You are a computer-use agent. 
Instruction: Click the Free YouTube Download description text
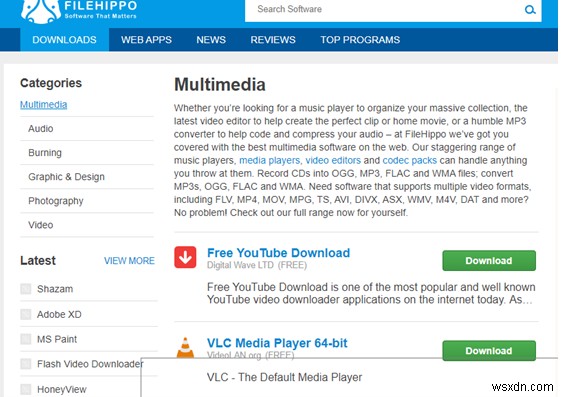click(371, 293)
